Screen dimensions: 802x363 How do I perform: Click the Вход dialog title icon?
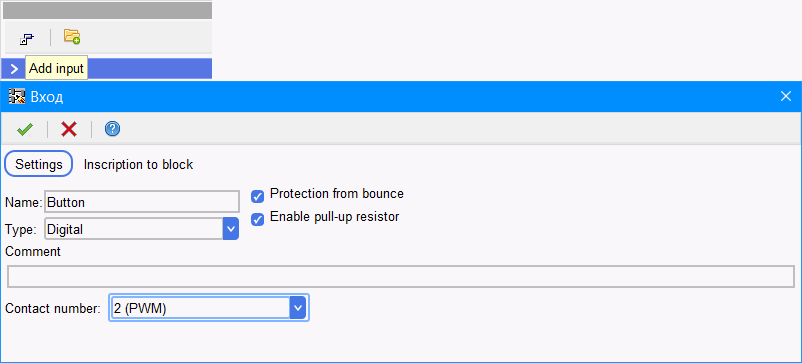click(x=17, y=97)
